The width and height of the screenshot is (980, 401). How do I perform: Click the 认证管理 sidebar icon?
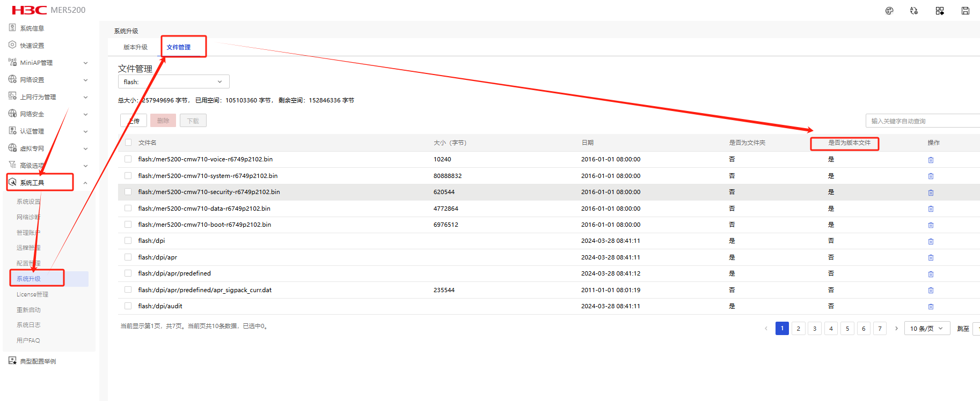click(x=12, y=131)
